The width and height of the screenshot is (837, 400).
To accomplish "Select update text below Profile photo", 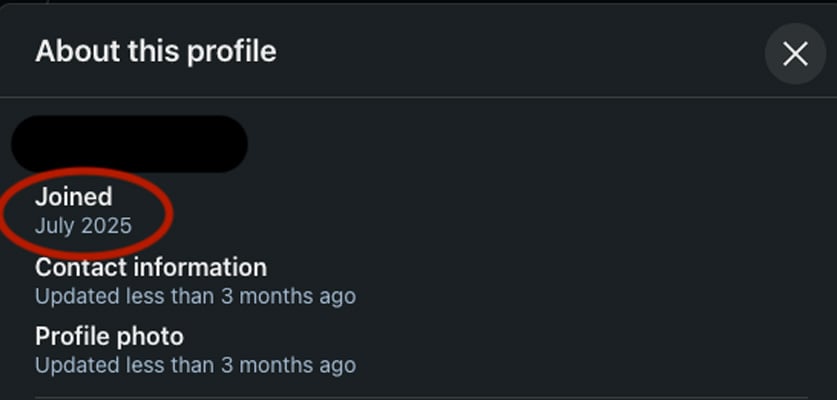I will [x=195, y=365].
